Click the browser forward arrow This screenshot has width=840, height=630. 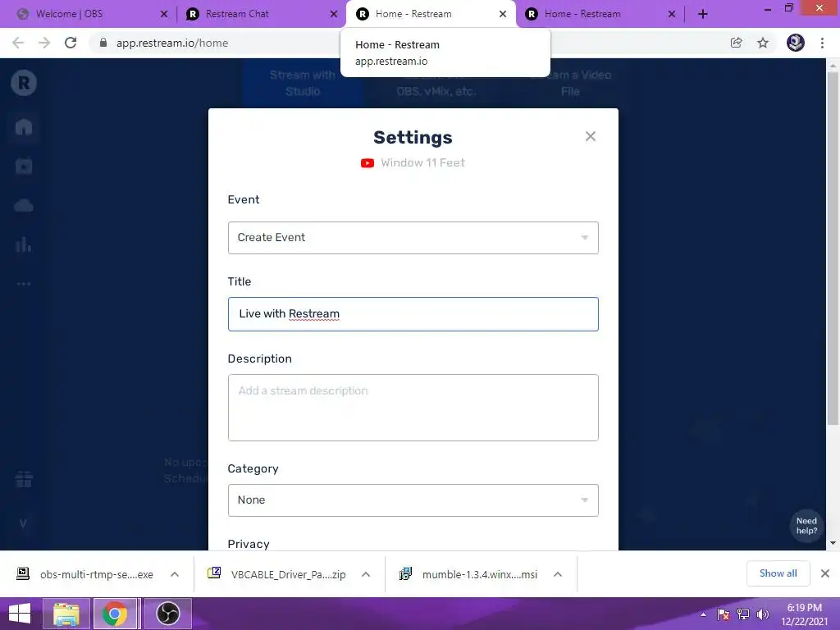(44, 43)
